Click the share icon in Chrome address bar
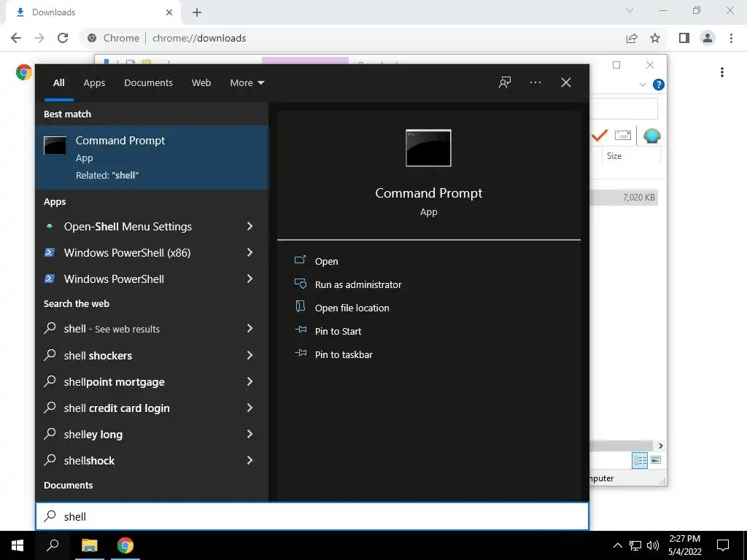Viewport: 747px width, 560px height. click(x=632, y=38)
